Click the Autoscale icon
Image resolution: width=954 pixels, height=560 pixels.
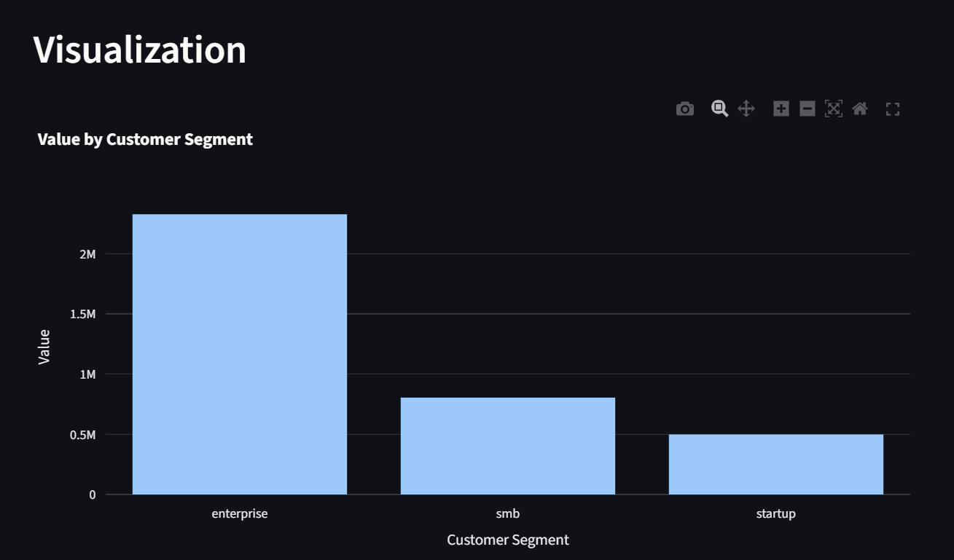coord(834,109)
